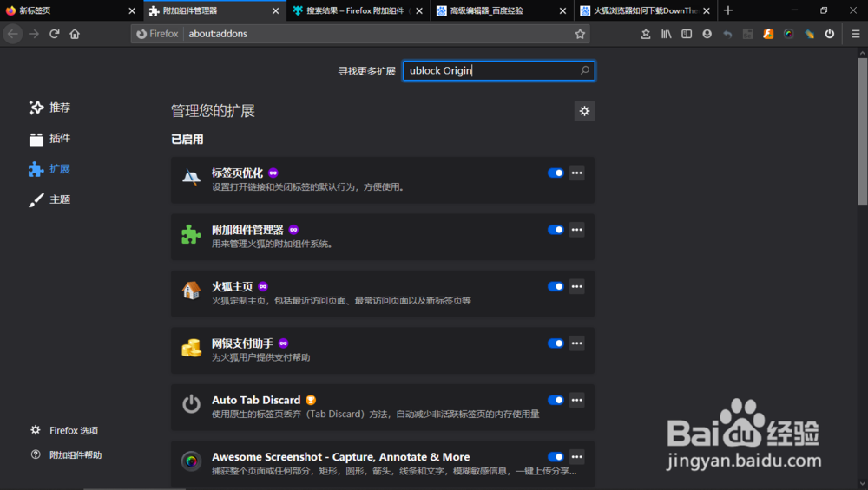The height and width of the screenshot is (490, 868).
Task: Open Awesome Screenshot toolbar icon
Action: [789, 34]
